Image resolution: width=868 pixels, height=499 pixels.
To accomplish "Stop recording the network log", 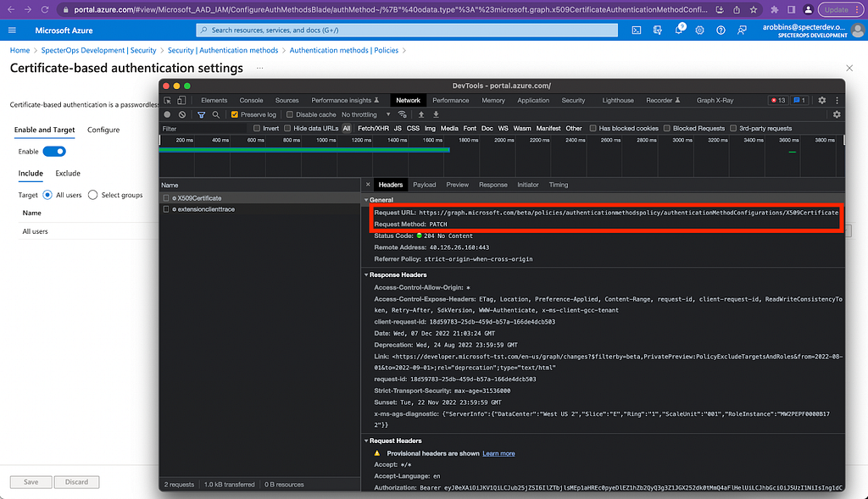I will click(167, 114).
